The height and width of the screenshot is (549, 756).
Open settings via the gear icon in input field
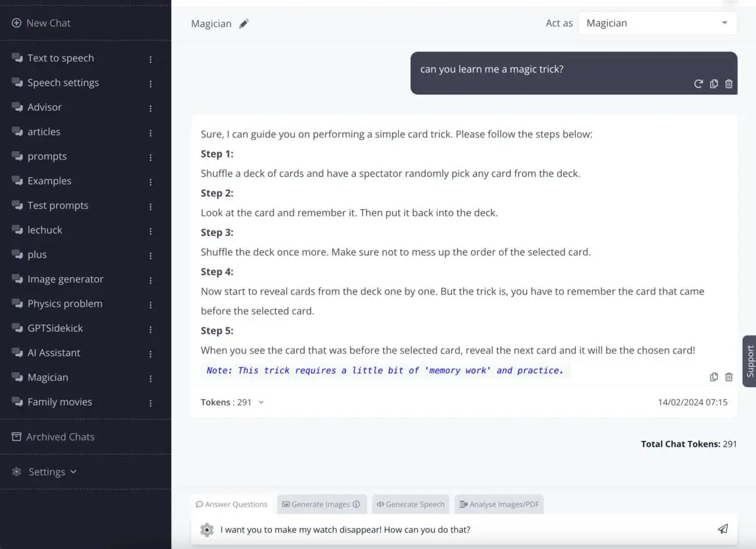[207, 529]
